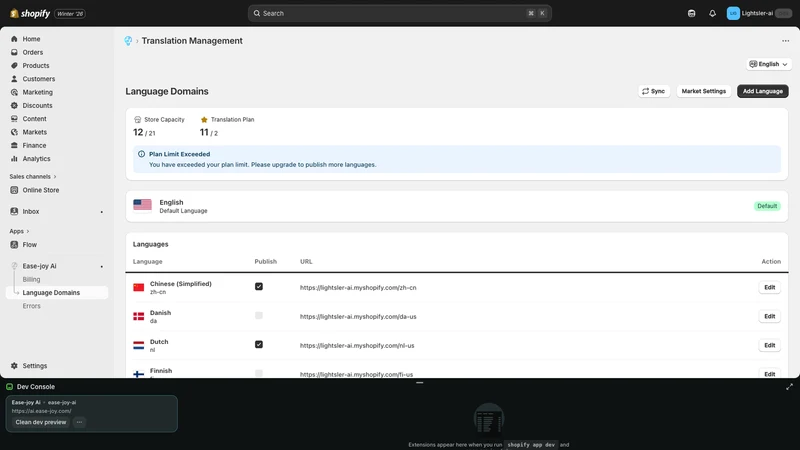
Task: Open Customers in sidebar
Action: coord(39,79)
